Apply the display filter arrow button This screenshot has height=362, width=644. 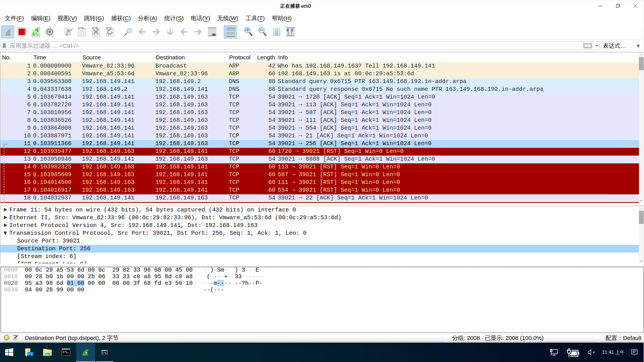click(588, 46)
